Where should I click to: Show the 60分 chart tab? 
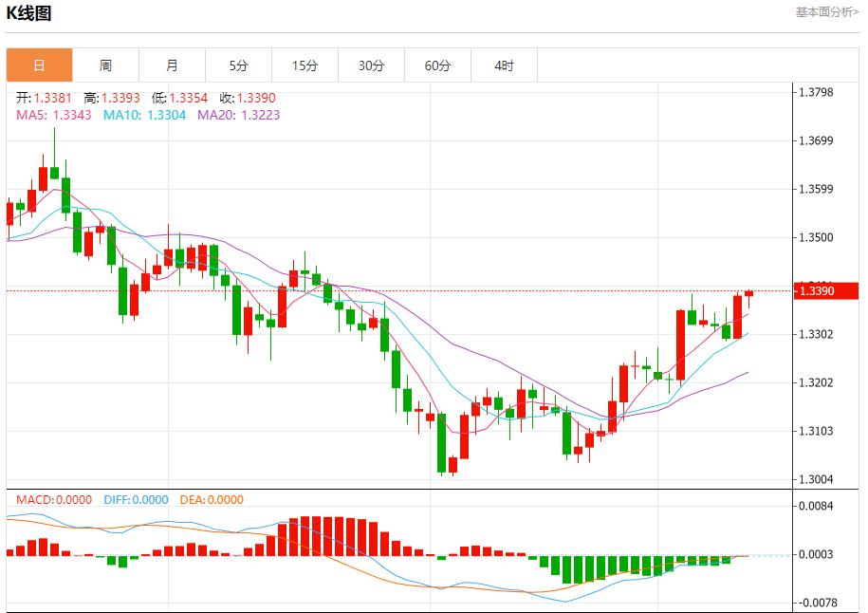tap(437, 65)
